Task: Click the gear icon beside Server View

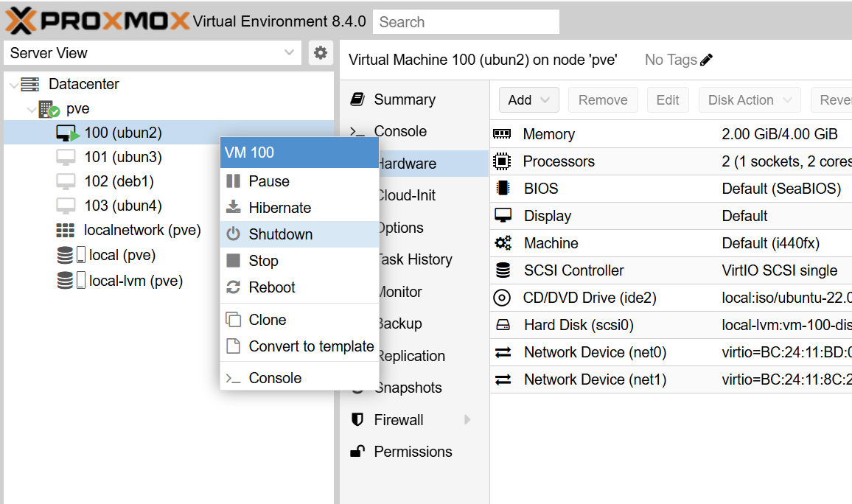Action: point(320,53)
